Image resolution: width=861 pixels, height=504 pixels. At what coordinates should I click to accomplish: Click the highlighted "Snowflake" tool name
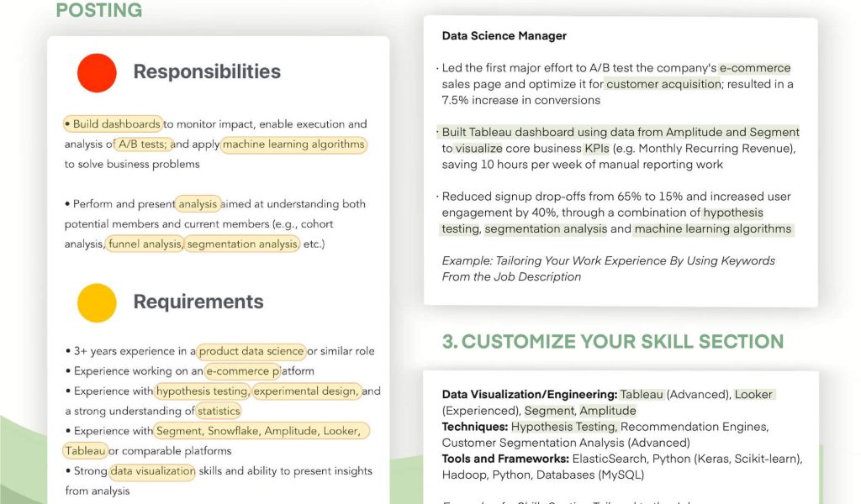(233, 431)
